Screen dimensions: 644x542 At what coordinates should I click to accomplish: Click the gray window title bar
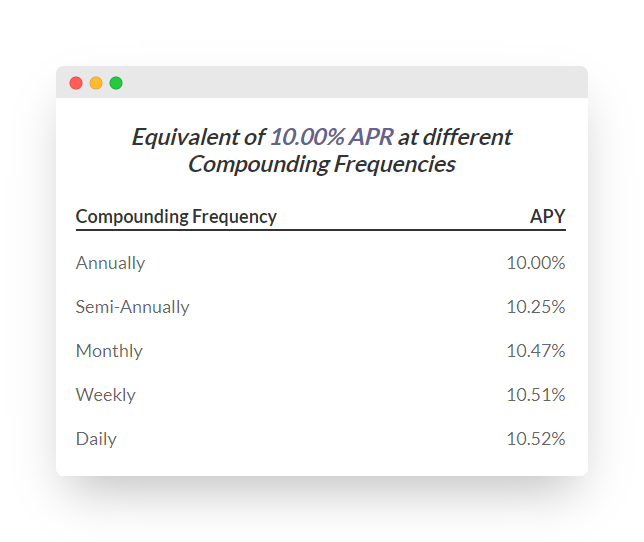tap(322, 82)
